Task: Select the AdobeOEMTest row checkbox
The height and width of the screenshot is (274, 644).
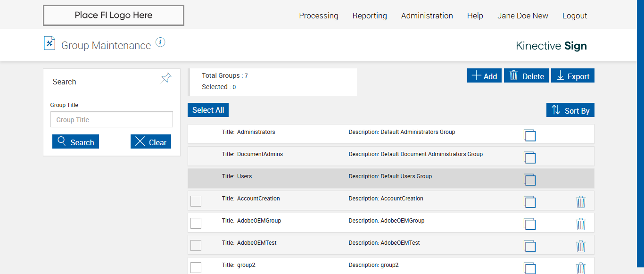Action: [x=196, y=245]
